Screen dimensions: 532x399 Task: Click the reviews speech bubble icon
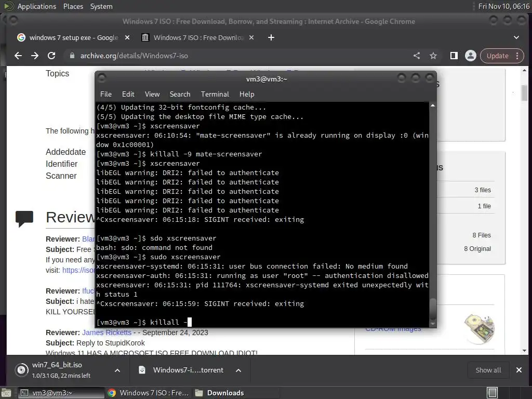point(24,219)
